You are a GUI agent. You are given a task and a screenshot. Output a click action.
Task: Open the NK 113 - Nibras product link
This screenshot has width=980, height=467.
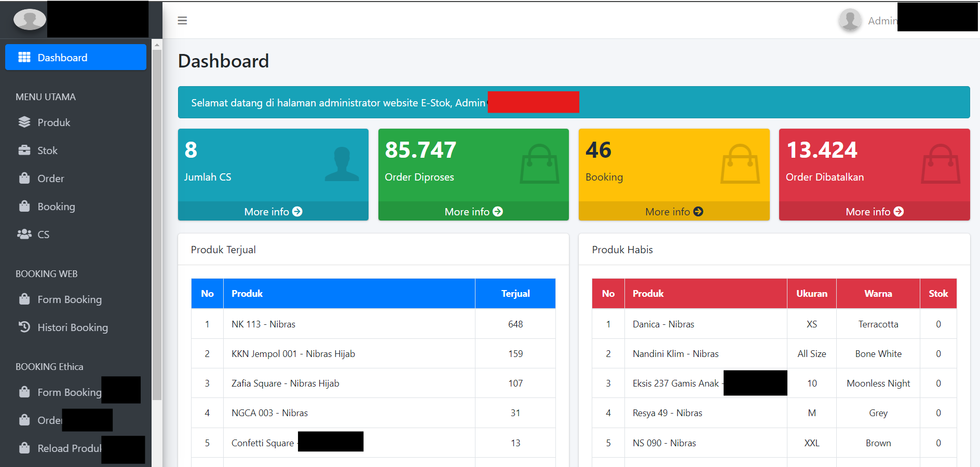pyautogui.click(x=263, y=324)
